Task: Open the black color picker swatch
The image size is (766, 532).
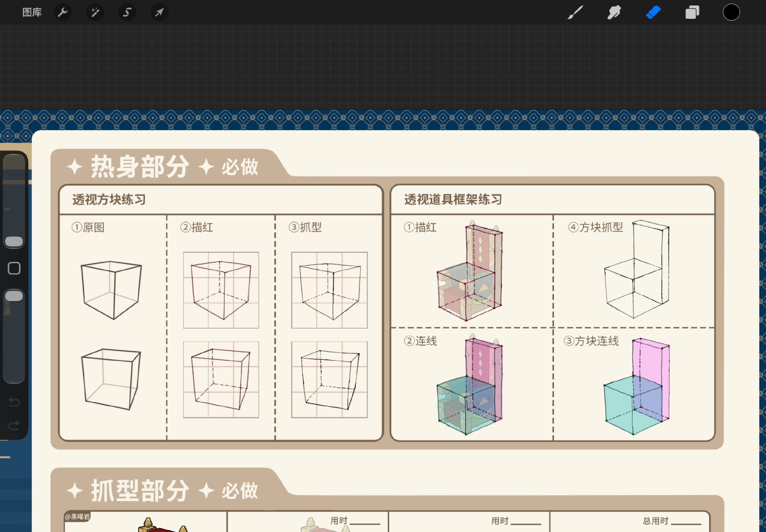Action: (x=731, y=12)
